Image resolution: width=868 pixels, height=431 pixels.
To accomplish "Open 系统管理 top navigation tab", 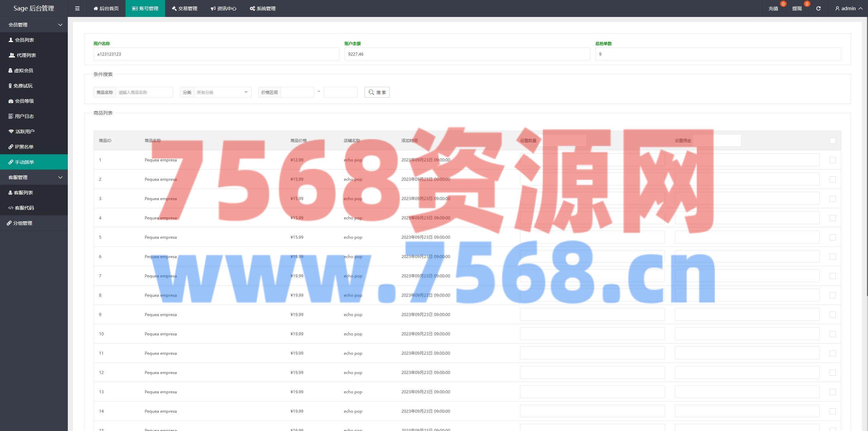I will point(263,8).
